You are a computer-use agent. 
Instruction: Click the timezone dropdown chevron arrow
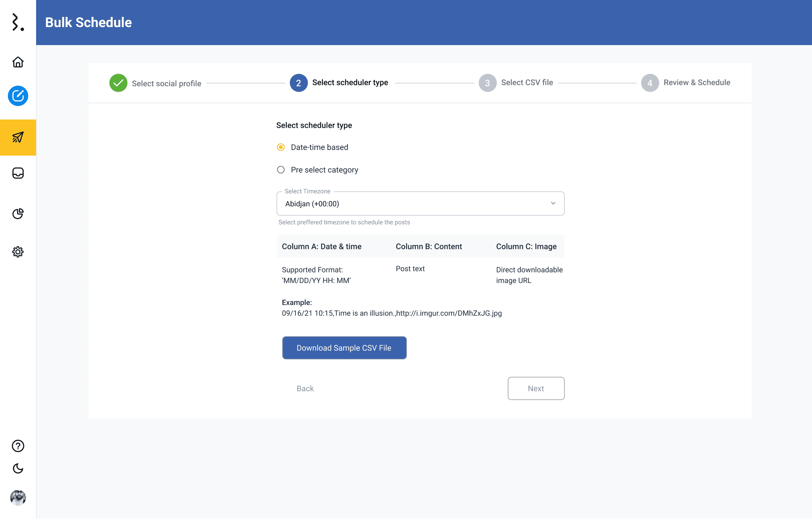pos(553,203)
